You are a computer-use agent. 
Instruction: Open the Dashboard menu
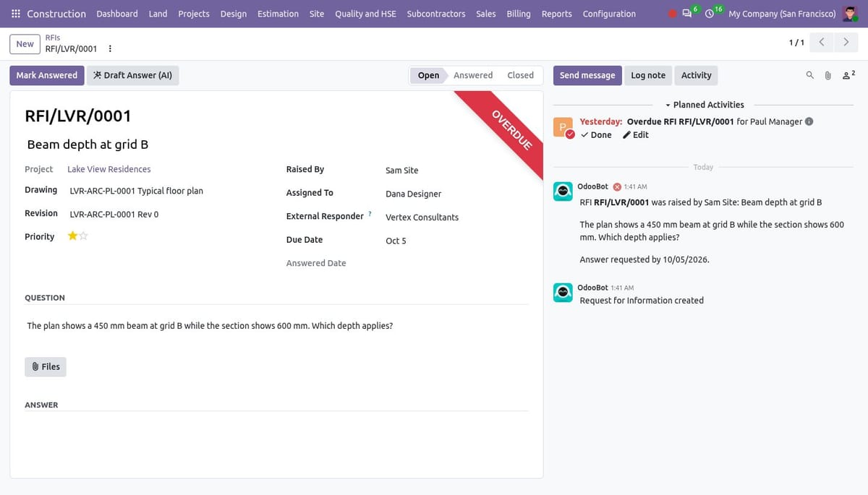click(x=117, y=14)
